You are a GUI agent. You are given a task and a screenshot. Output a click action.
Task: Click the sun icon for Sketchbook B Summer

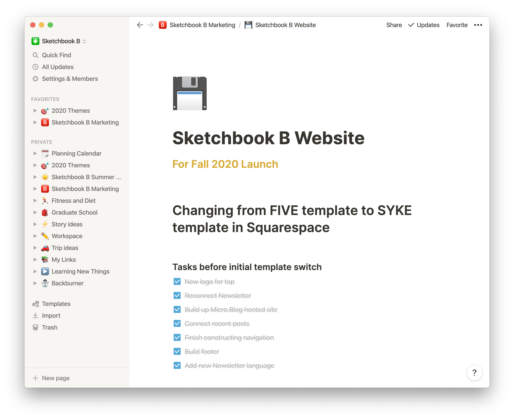(x=45, y=177)
